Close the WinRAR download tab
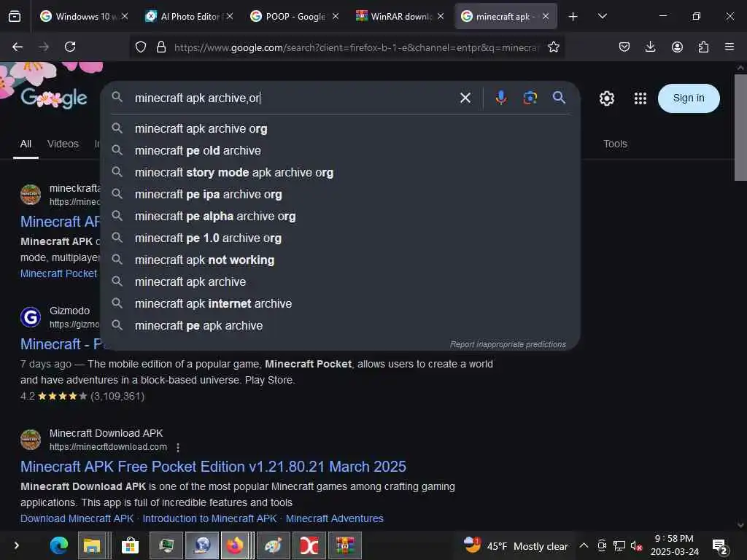The width and height of the screenshot is (747, 560). point(440,17)
